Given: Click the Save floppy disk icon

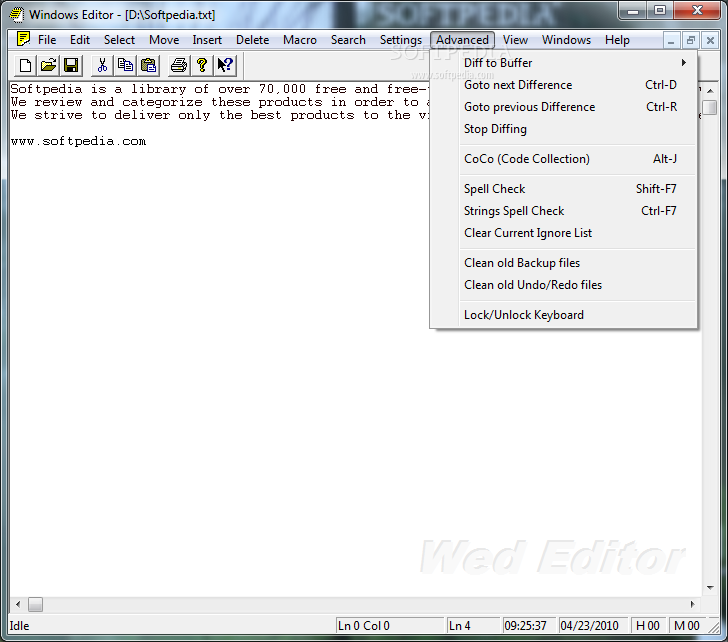Looking at the screenshot, I should point(71,65).
